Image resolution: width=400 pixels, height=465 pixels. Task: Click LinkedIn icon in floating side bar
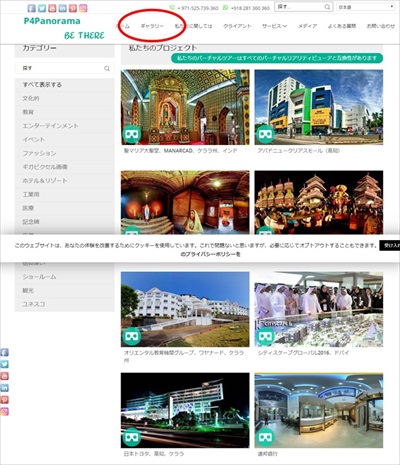(4, 388)
